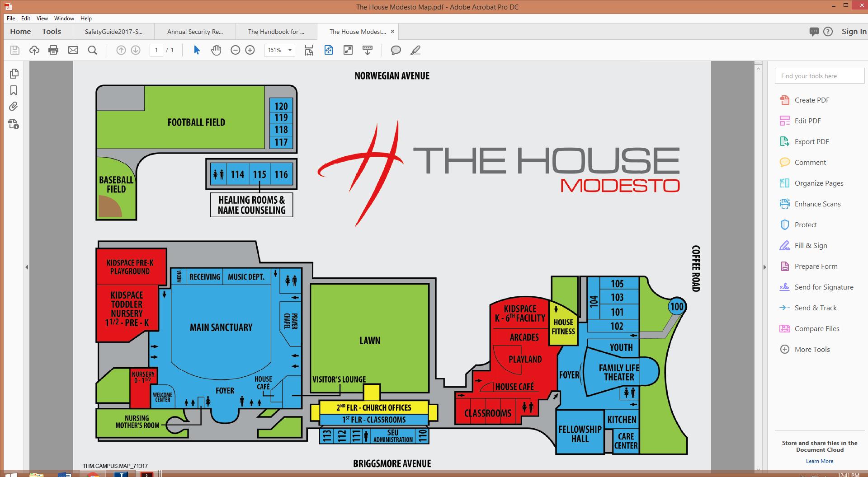The height and width of the screenshot is (477, 868).
Task: Click the upload to cloud icon
Action: (34, 50)
